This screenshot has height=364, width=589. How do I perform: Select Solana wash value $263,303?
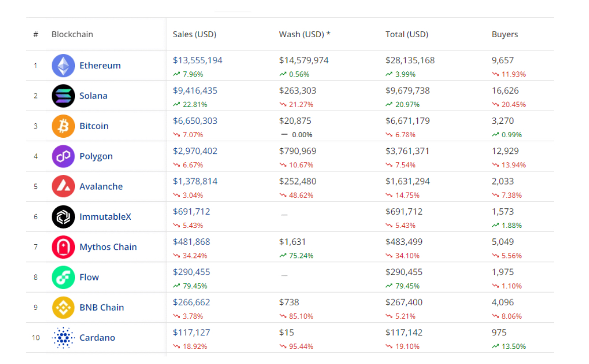298,91
